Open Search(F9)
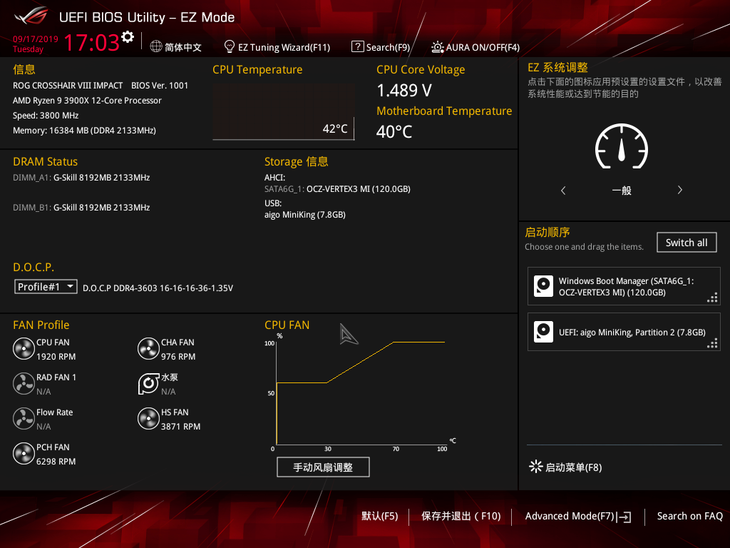This screenshot has width=730, height=548. point(388,47)
